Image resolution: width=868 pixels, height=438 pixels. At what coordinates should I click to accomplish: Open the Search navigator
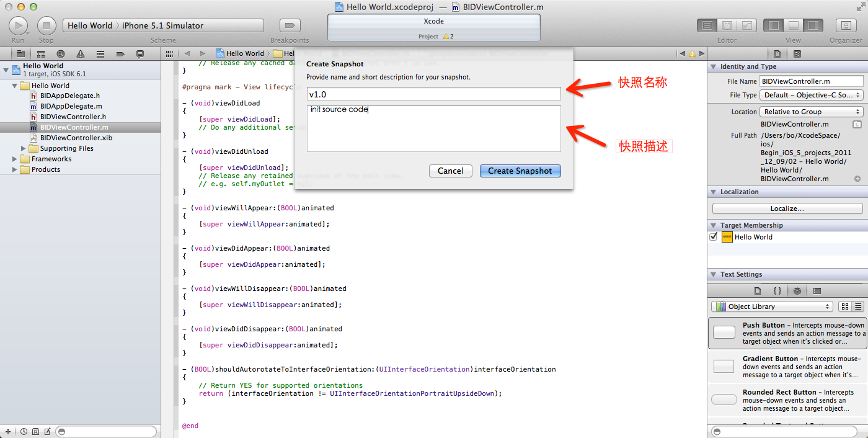point(61,54)
